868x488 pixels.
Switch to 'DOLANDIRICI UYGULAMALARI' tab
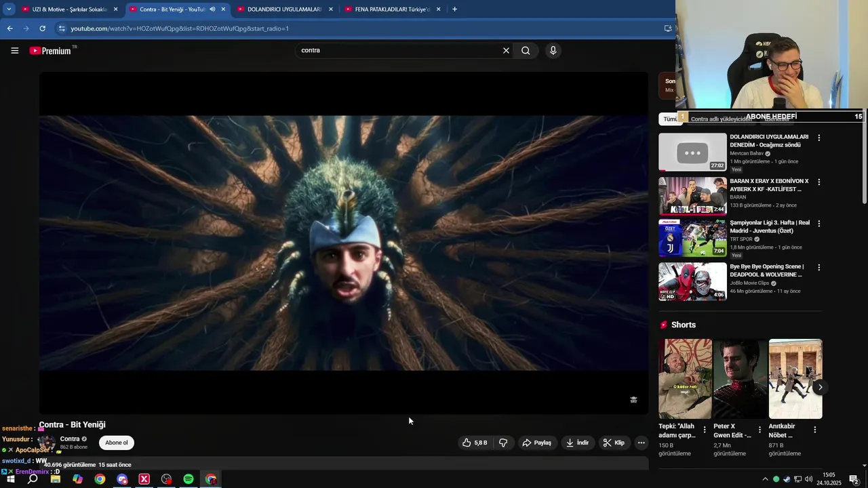click(x=283, y=9)
